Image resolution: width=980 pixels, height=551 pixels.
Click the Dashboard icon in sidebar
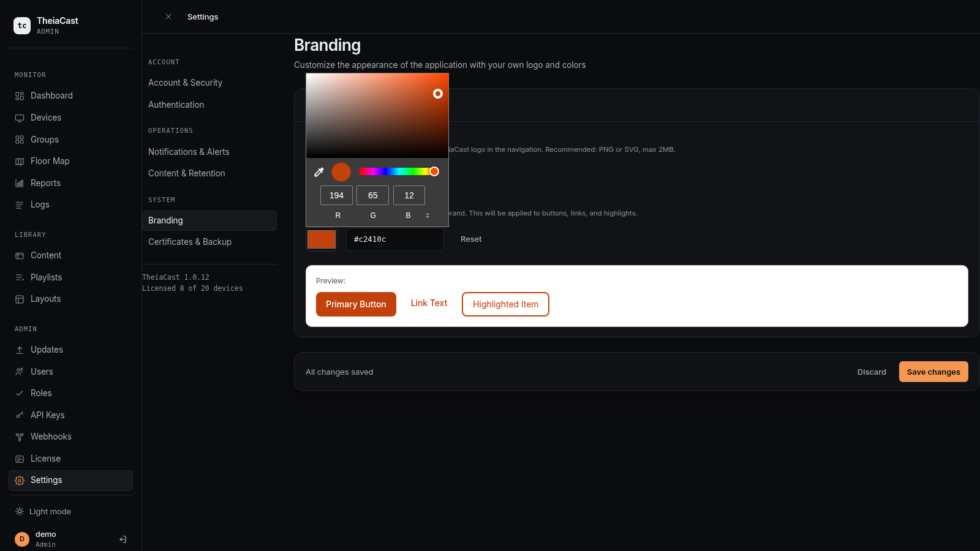[x=20, y=96]
